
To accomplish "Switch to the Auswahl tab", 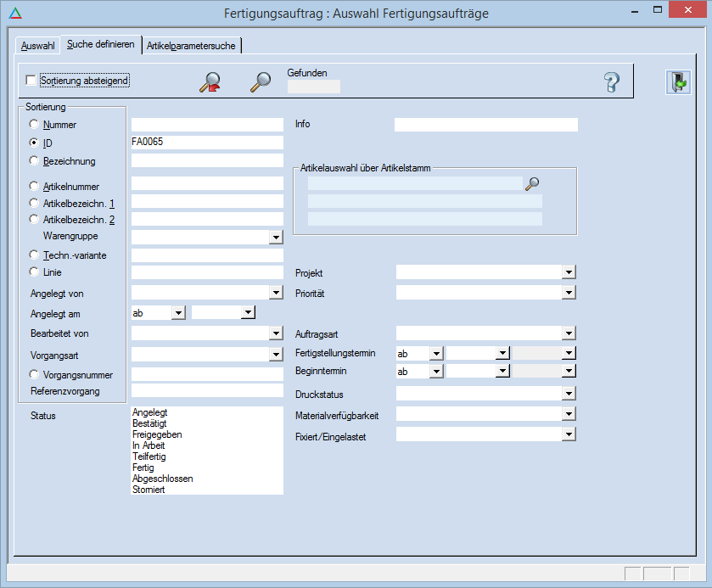I will [38, 46].
